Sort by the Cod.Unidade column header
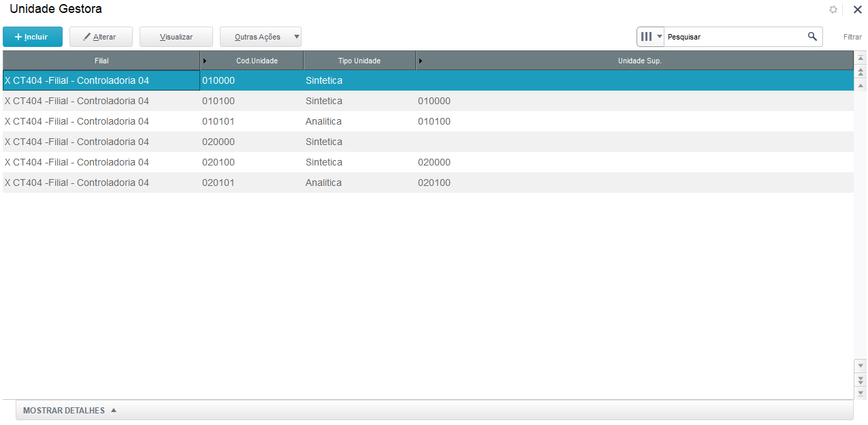Viewport: 868px width, 425px height. click(x=252, y=61)
